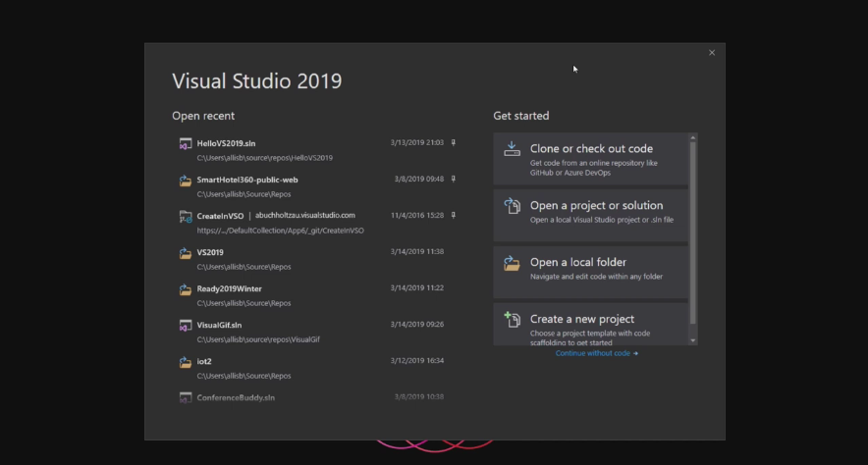Click the date 3/13/2019 21:03

coord(417,142)
